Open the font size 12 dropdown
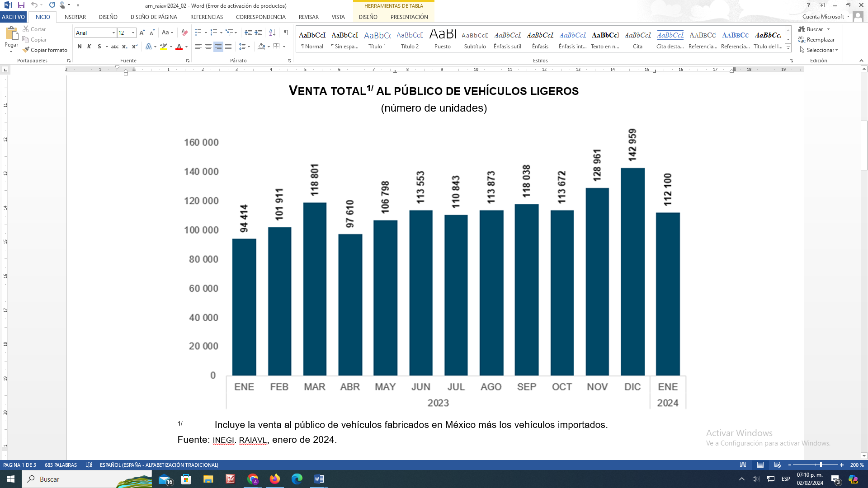Viewport: 868px width, 488px height. coord(133,33)
